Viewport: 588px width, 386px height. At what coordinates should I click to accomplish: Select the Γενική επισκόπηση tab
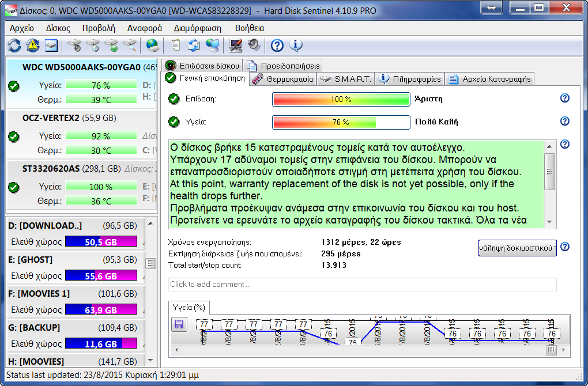pyautogui.click(x=206, y=78)
